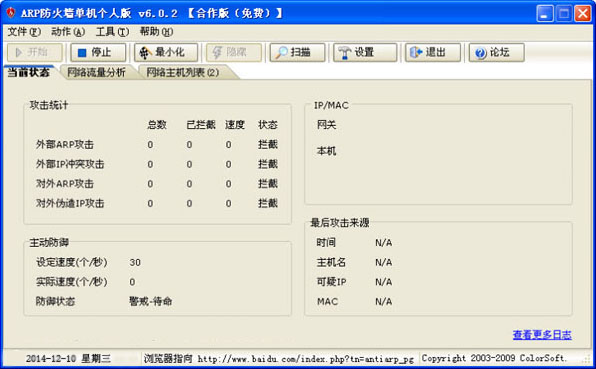Click the disabled 开始 start button
Screen dimensions: 596x369
[35, 52]
